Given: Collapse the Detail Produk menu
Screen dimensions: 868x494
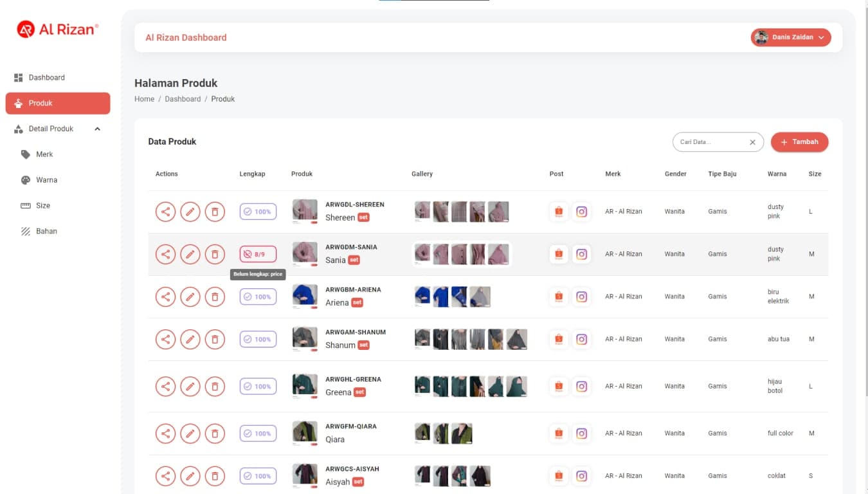Looking at the screenshot, I should point(58,129).
